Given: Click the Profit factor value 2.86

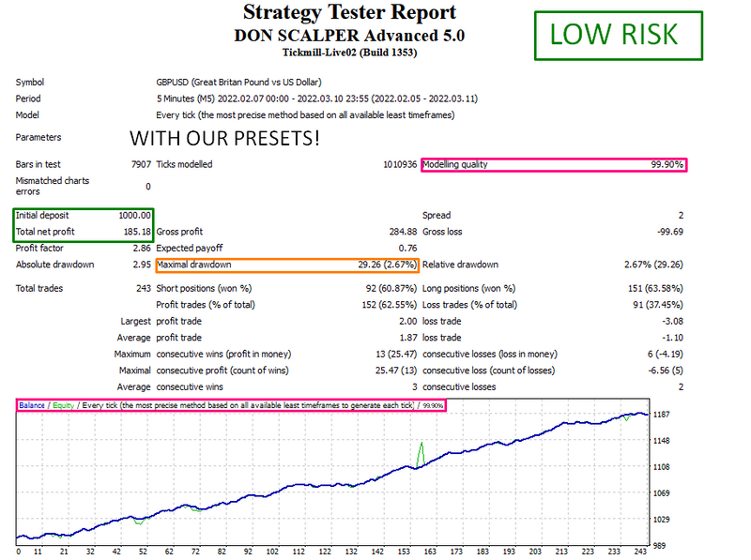Looking at the screenshot, I should click(142, 249).
